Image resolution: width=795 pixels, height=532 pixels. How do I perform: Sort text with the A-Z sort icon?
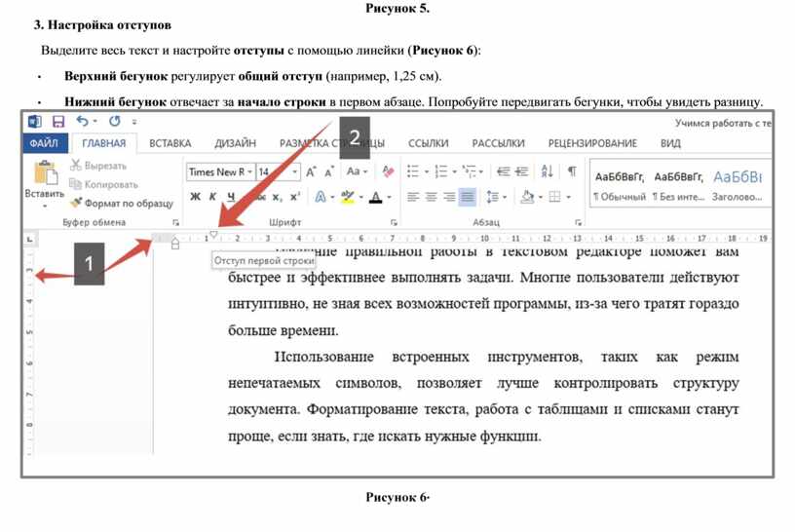point(548,171)
